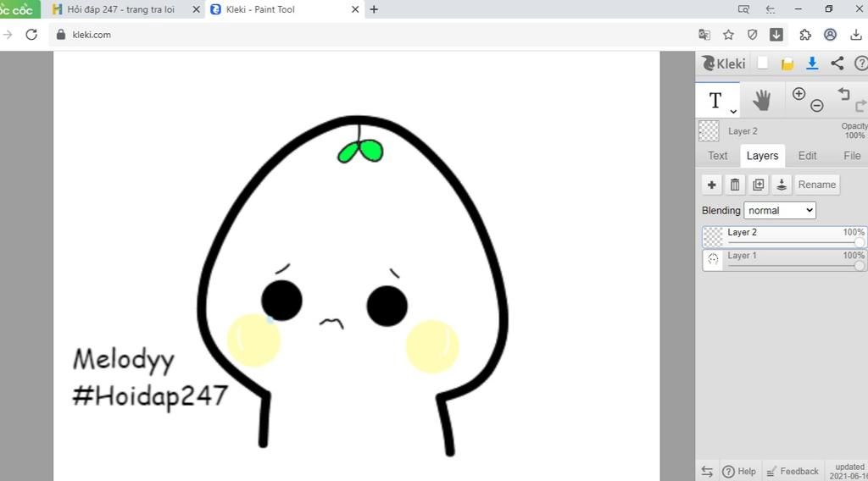
Task: Click the Kleki logo
Action: click(x=724, y=64)
